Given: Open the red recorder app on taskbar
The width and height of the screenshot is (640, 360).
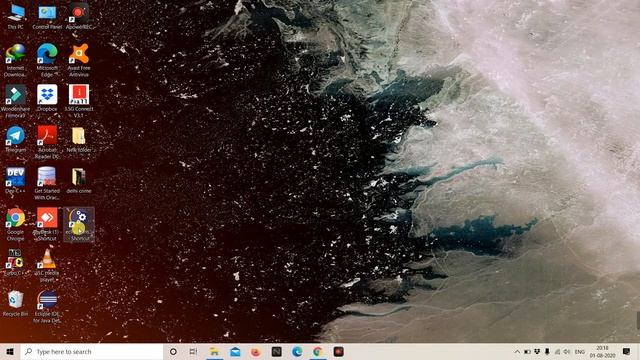Looking at the screenshot, I should [x=338, y=351].
